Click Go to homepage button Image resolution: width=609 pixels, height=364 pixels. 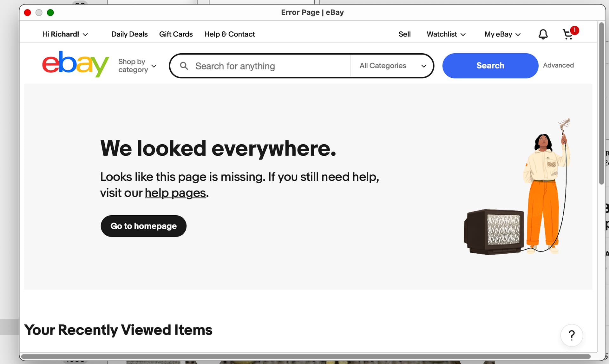click(x=143, y=226)
